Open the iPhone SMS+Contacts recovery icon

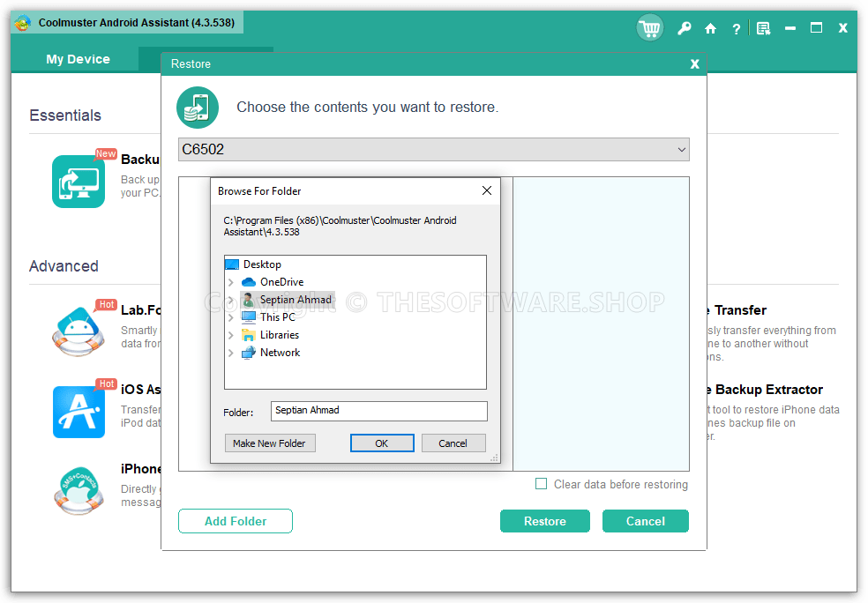[x=79, y=491]
